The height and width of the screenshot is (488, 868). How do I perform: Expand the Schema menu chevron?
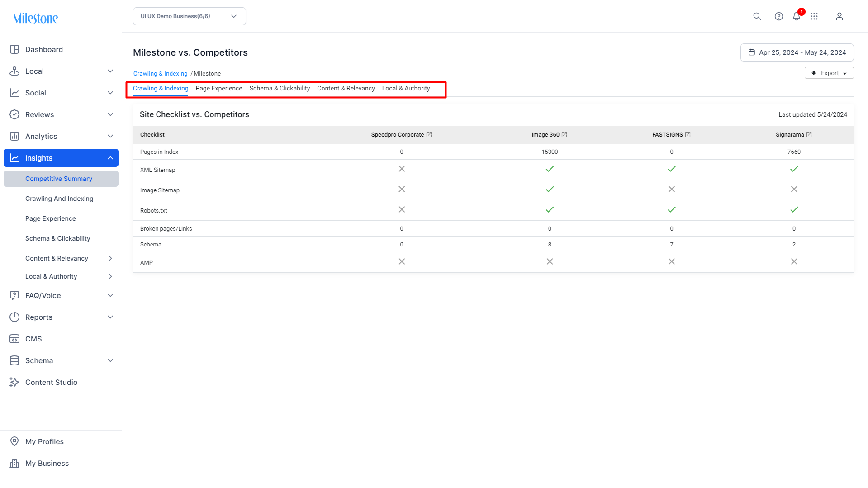[x=110, y=360]
